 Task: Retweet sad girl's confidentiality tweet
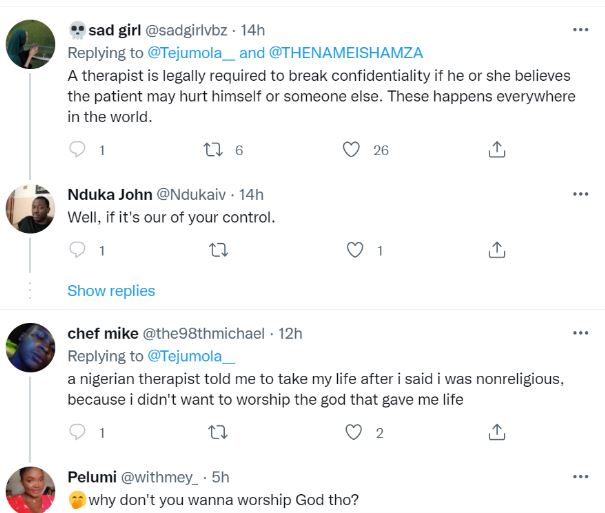(x=213, y=150)
